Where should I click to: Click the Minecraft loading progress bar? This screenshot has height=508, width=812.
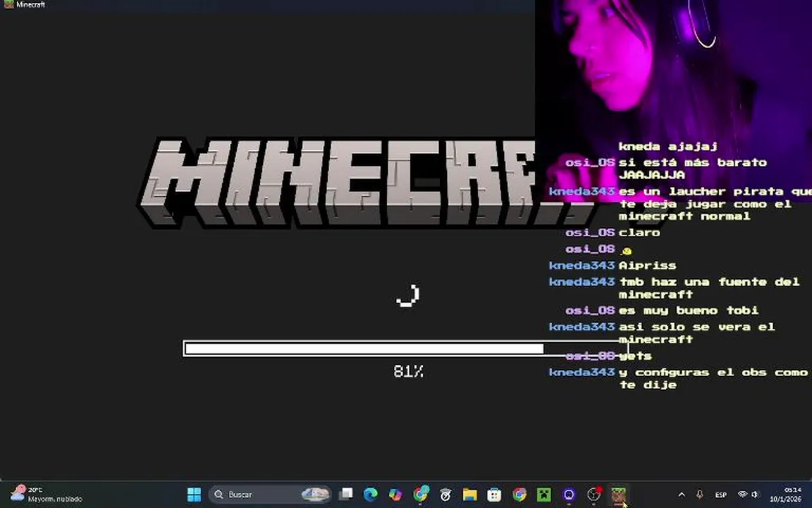coord(405,349)
